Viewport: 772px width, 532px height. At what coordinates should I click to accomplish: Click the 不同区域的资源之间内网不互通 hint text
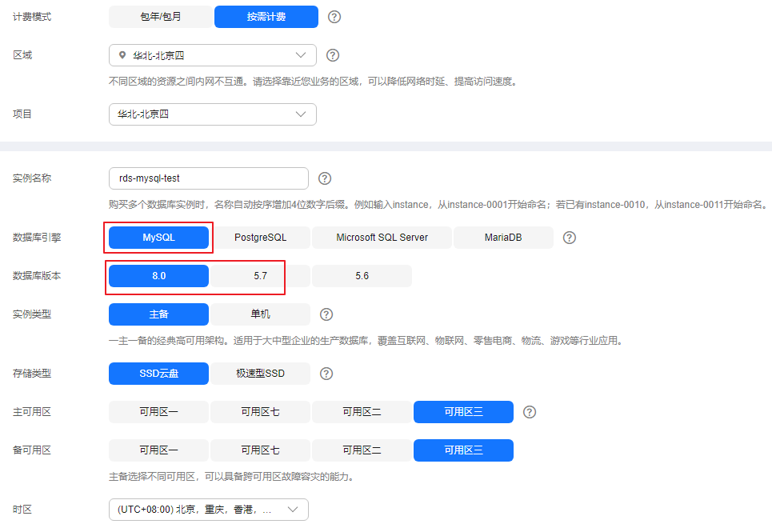314,82
